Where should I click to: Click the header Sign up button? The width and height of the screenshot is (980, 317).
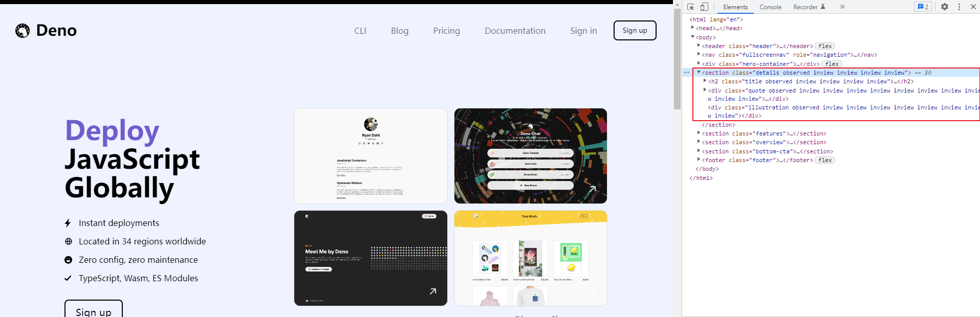pyautogui.click(x=635, y=31)
